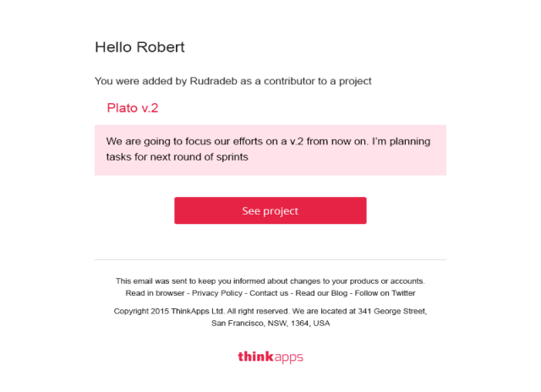Viewport: 541px width, 392px height.
Task: Click the thinkapps logo at the bottom
Action: pyautogui.click(x=270, y=357)
